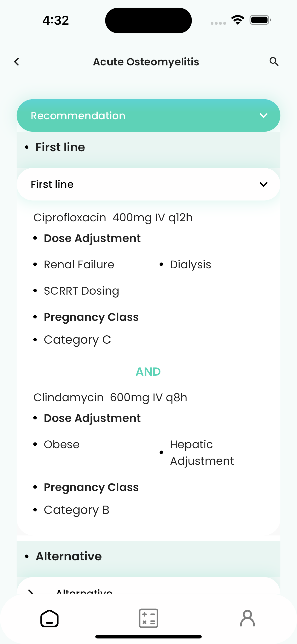Open Renal Failure dose adjustment
Viewport: 297px width, 644px height.
pos(79,264)
